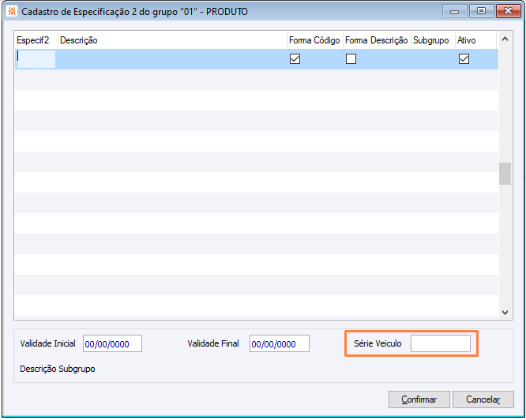Click the Subgrupo cell in first row
Image resolution: width=526 pixels, height=420 pixels.
pos(433,59)
